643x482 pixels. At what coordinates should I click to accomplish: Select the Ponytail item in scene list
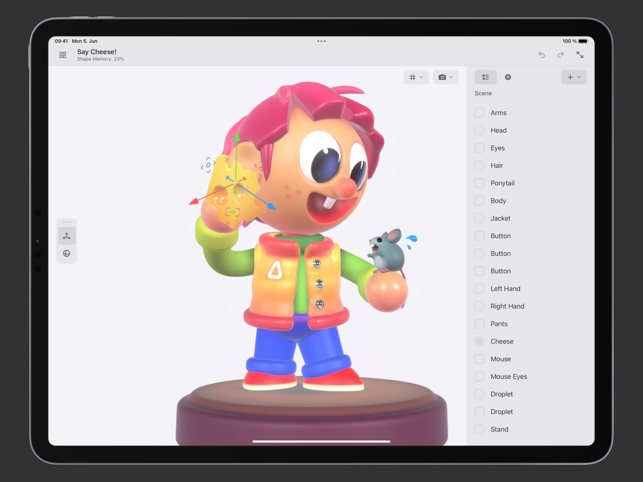pos(502,183)
